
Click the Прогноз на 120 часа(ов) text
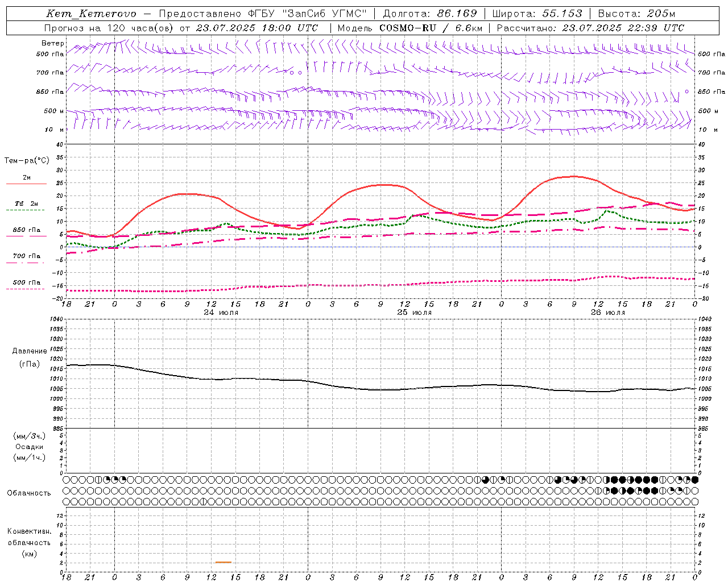pos(108,28)
